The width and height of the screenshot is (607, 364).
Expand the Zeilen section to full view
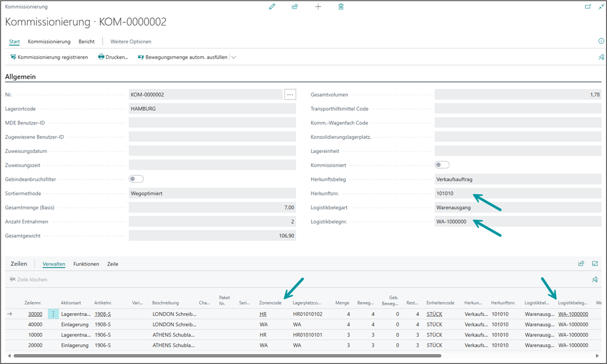(x=595, y=264)
